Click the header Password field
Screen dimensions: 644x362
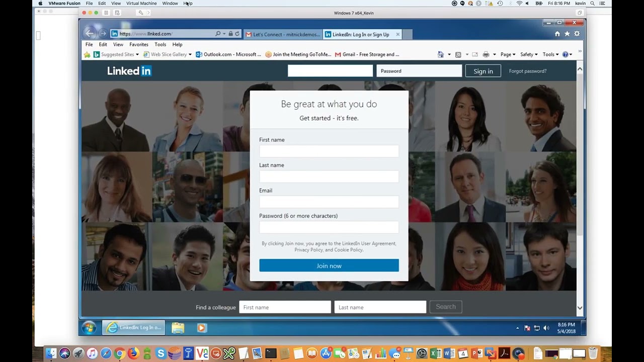419,71
